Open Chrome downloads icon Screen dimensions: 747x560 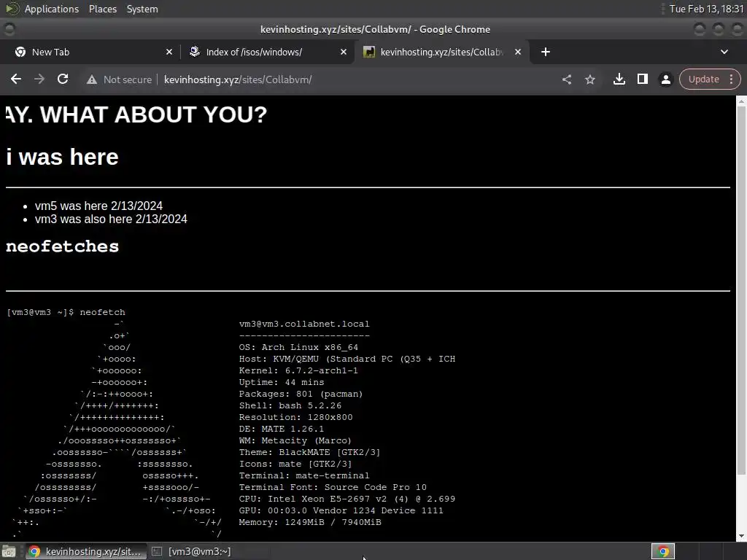click(x=619, y=79)
